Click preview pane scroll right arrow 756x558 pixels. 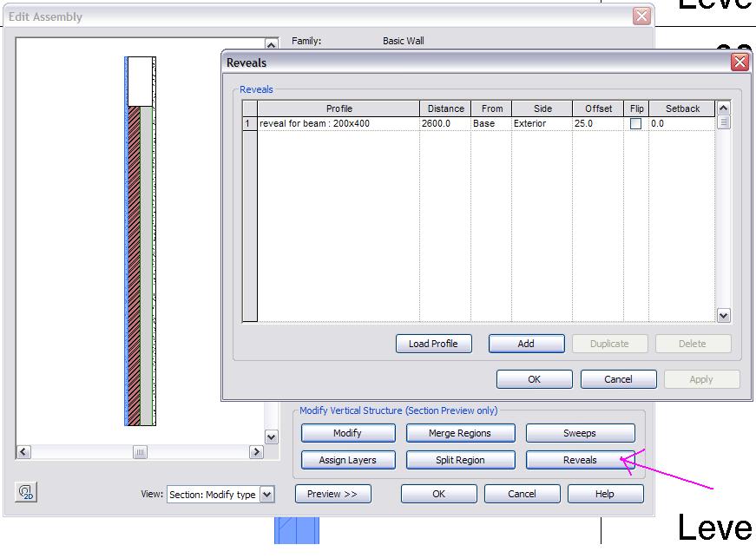coord(257,452)
